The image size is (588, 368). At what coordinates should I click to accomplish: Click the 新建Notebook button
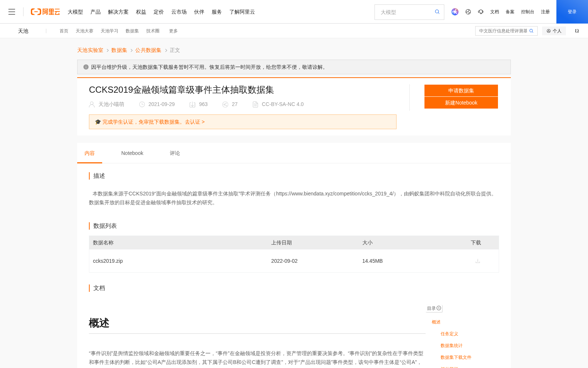click(x=461, y=103)
